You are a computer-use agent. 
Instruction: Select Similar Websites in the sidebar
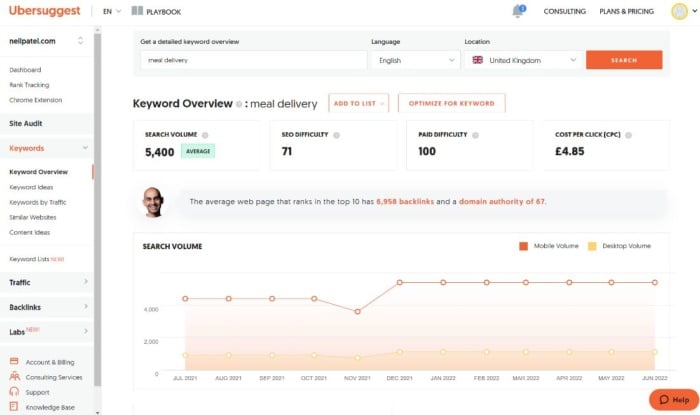coord(33,217)
